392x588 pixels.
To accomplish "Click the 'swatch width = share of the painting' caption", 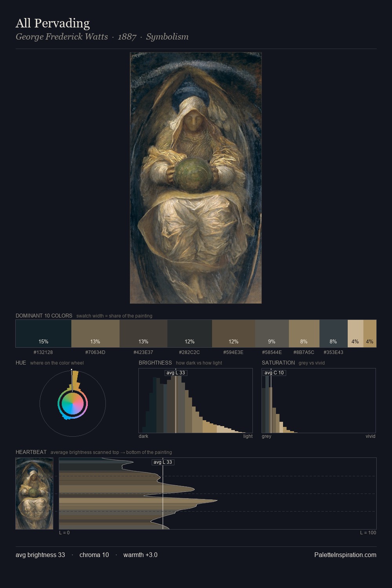I will pyautogui.click(x=114, y=316).
